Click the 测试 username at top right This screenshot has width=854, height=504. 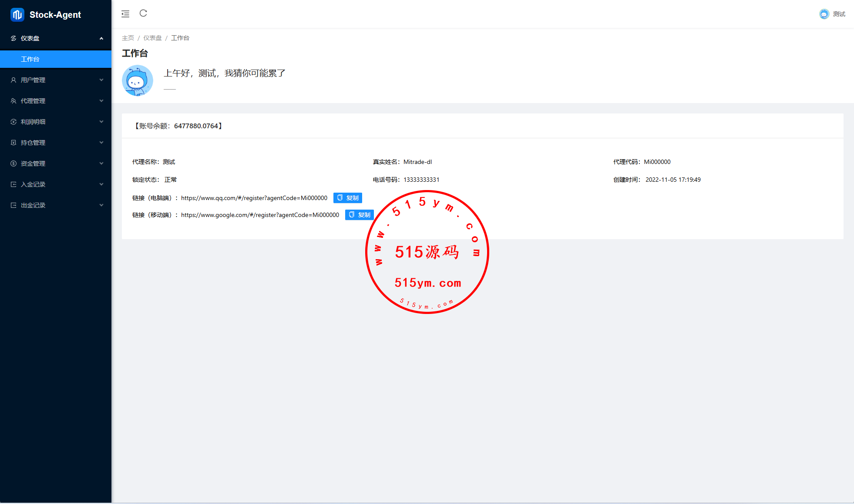pos(839,14)
